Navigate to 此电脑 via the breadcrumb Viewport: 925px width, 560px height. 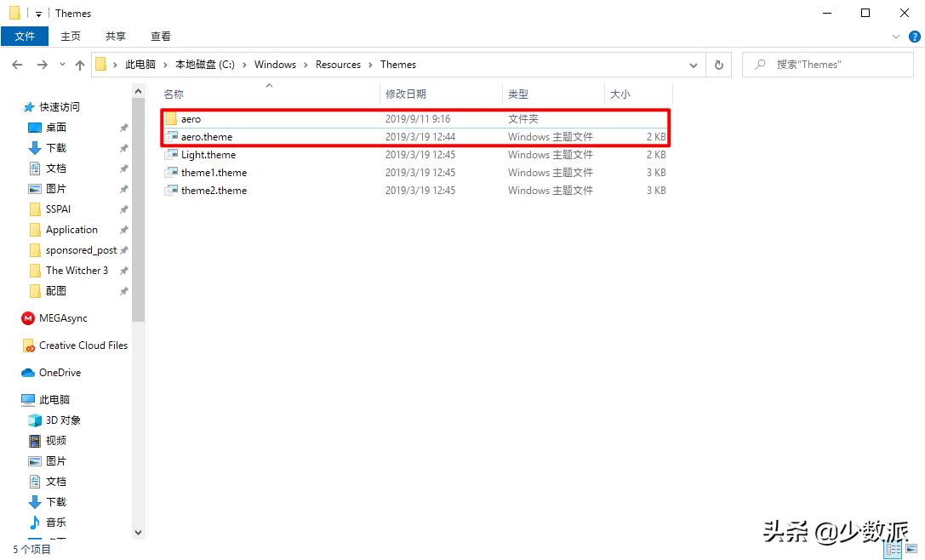(x=140, y=64)
